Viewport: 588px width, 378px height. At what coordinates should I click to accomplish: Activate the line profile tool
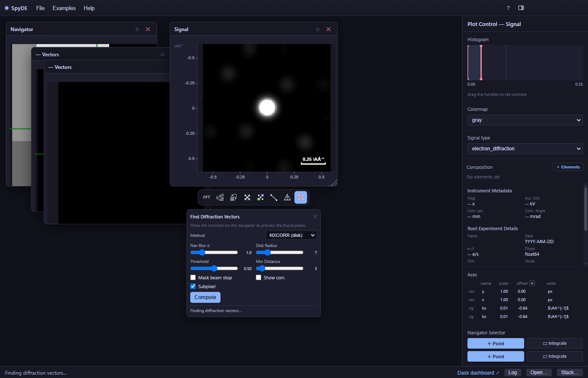(274, 197)
